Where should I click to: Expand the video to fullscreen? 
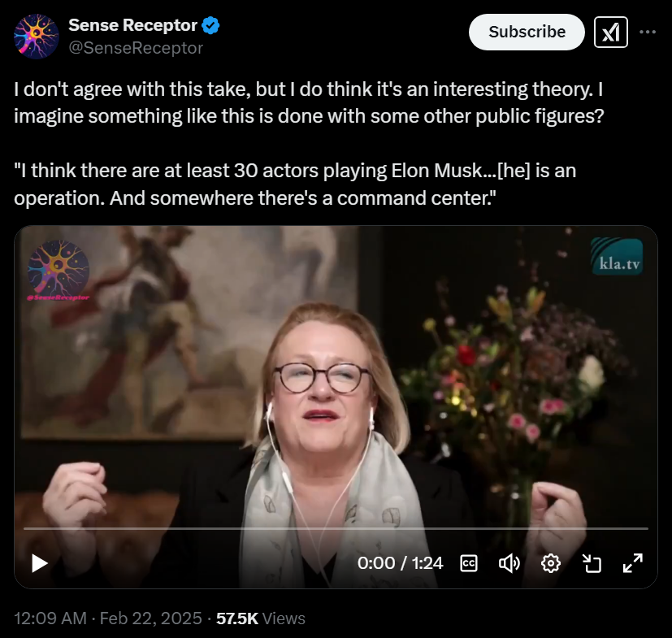pyautogui.click(x=632, y=563)
